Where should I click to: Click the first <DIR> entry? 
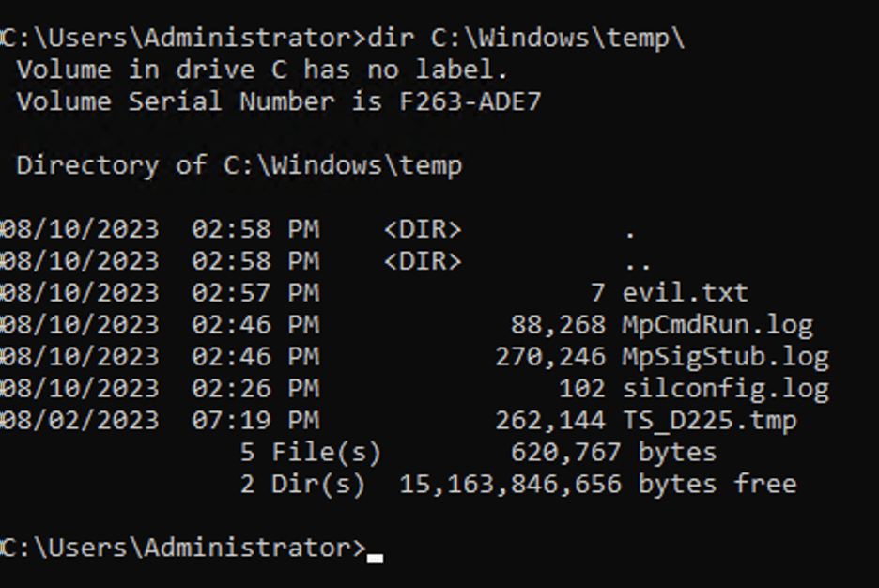click(x=423, y=229)
